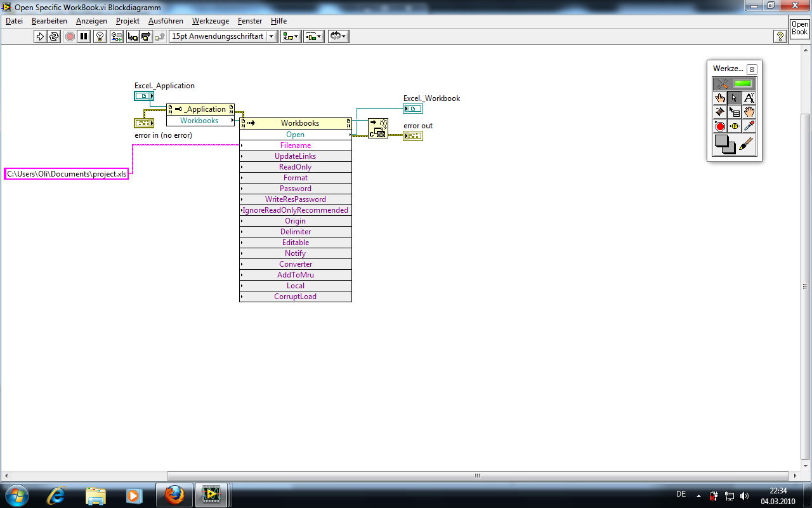Screen dimensions: 812x508
Task: Click the Pause button in the toolbar
Action: [x=84, y=36]
